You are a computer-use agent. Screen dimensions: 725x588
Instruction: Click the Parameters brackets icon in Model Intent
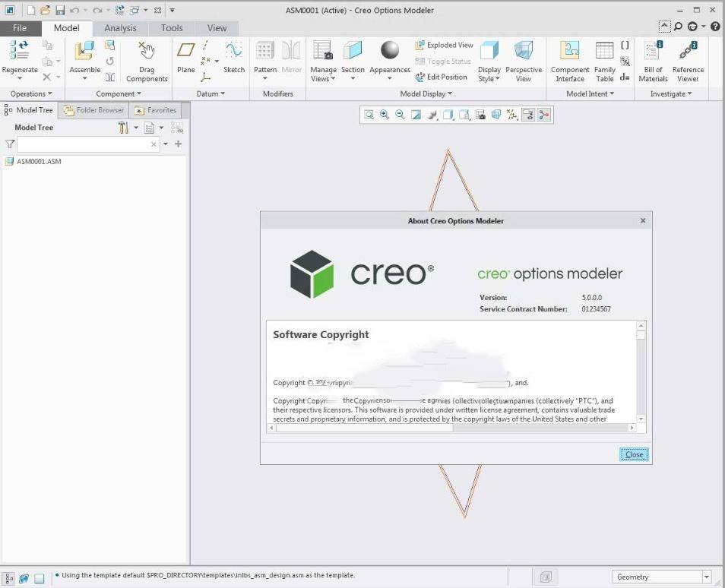pyautogui.click(x=625, y=45)
